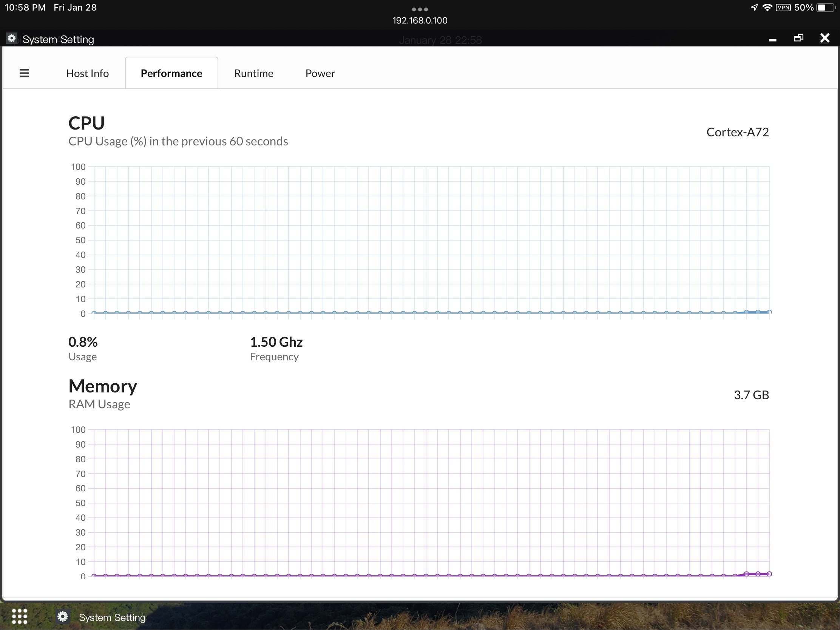This screenshot has height=630, width=840.
Task: Click the 192.168.0.100 address label
Action: (420, 20)
